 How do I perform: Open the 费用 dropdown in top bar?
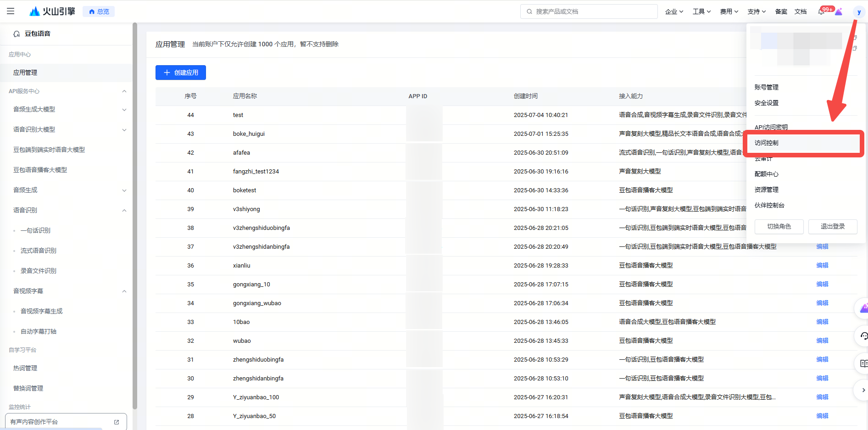[729, 11]
